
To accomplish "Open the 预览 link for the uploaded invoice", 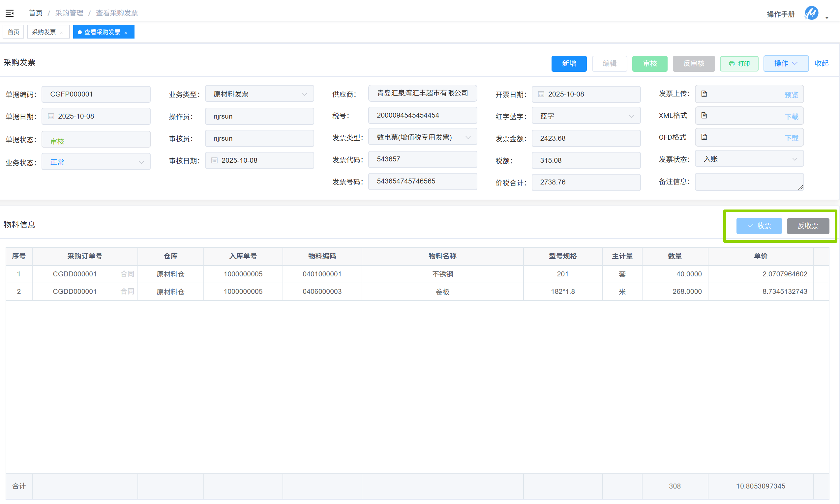I will 791,95.
